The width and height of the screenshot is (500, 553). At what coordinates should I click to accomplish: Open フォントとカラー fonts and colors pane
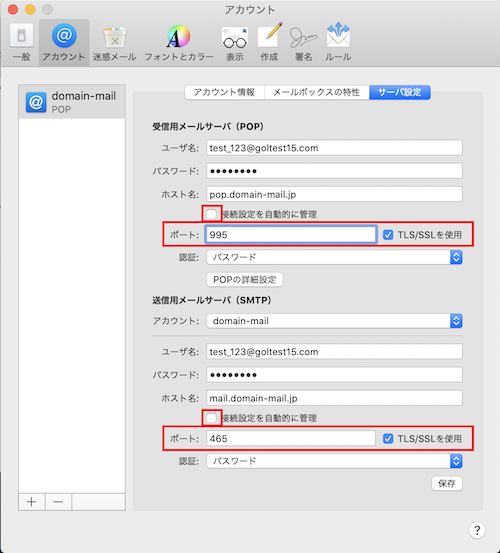click(179, 42)
